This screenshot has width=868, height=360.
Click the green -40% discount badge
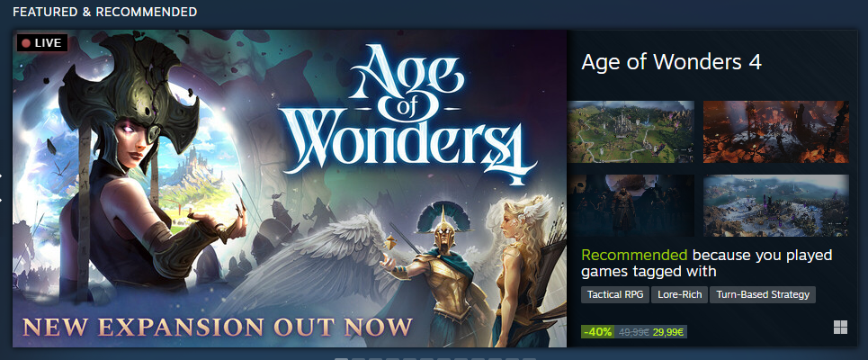click(598, 332)
